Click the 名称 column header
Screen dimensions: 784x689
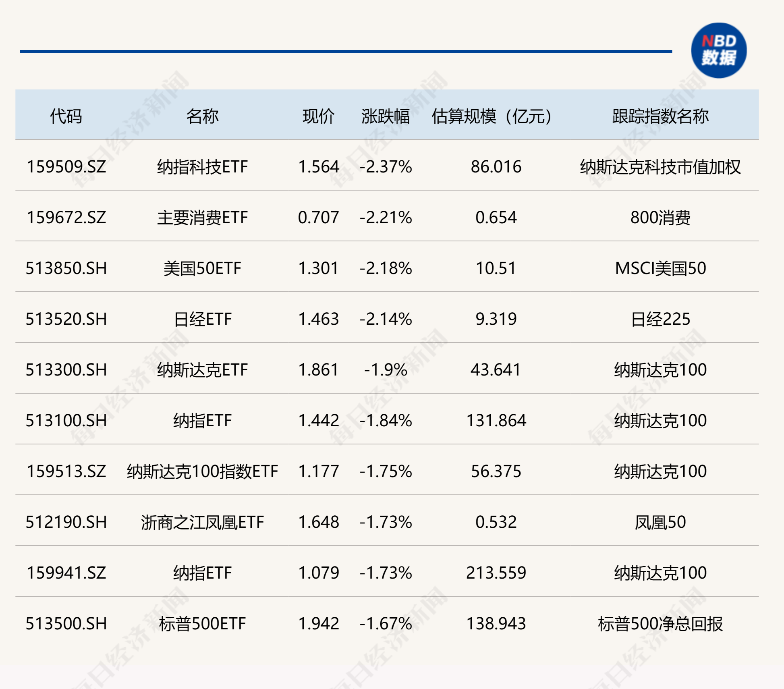(x=202, y=116)
